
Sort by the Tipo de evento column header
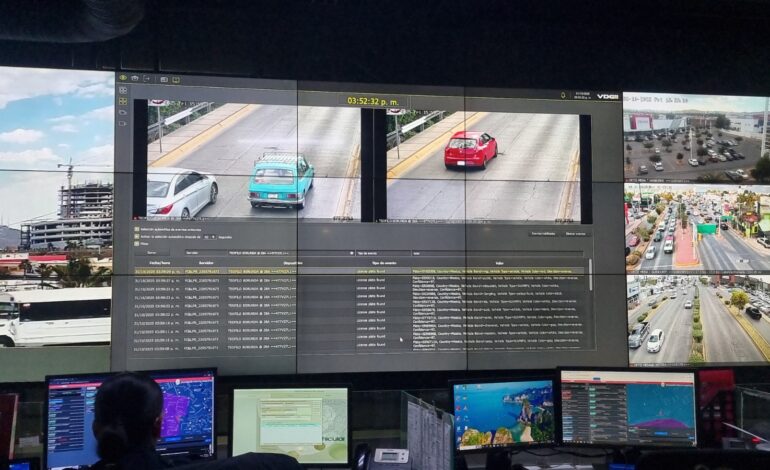point(384,263)
